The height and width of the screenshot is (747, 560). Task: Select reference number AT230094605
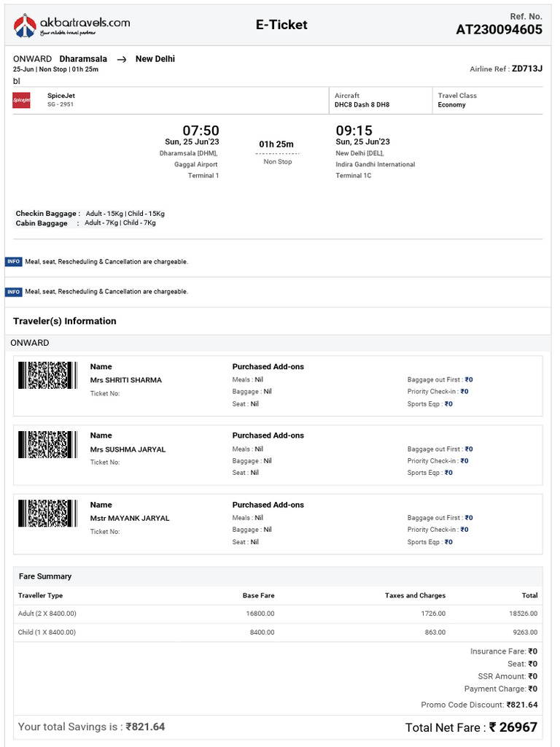pyautogui.click(x=499, y=29)
